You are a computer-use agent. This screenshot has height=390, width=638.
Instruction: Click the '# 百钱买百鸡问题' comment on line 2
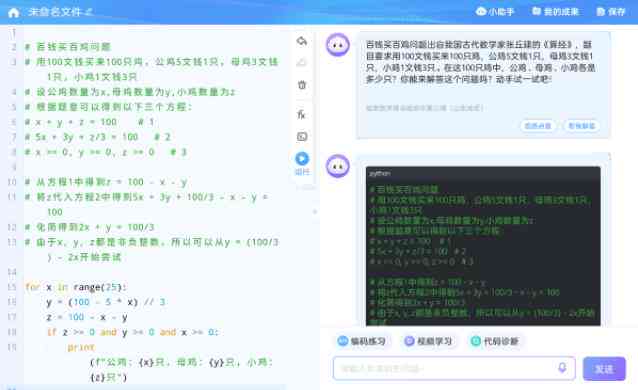pos(68,47)
